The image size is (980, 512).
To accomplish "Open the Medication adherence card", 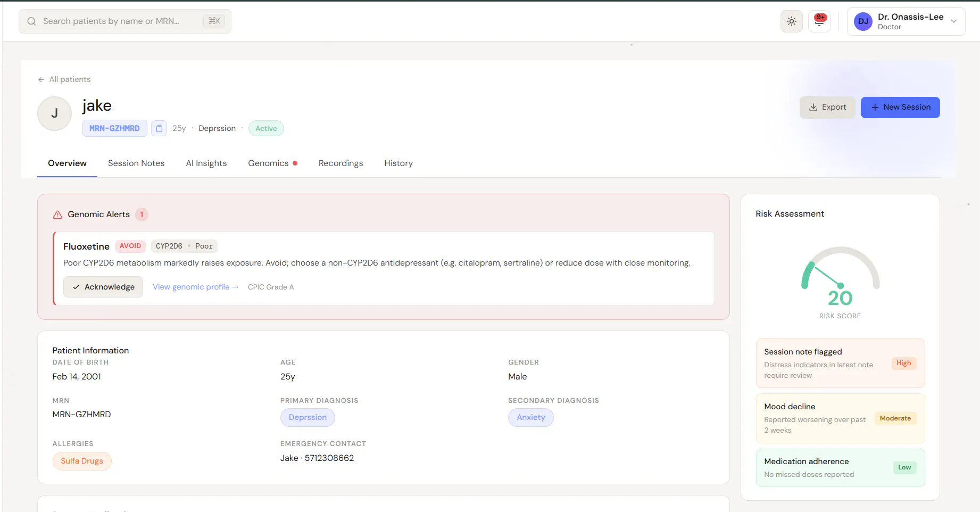I will tap(840, 468).
